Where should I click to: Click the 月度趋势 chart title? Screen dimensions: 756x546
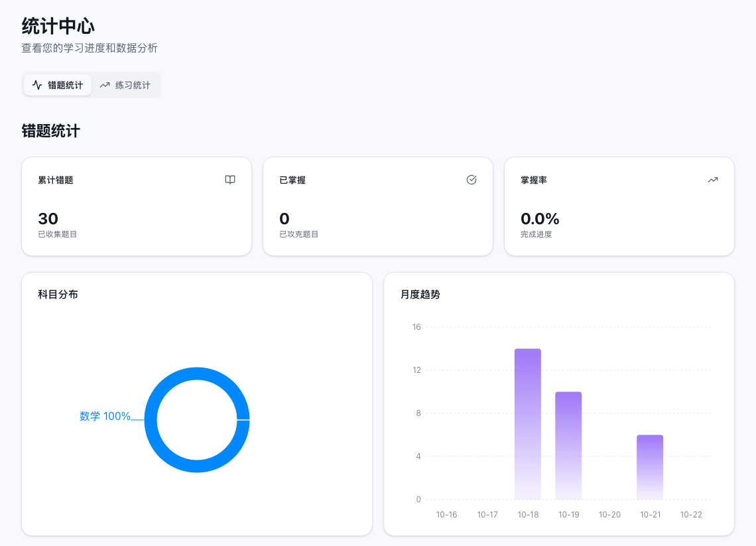tap(420, 295)
